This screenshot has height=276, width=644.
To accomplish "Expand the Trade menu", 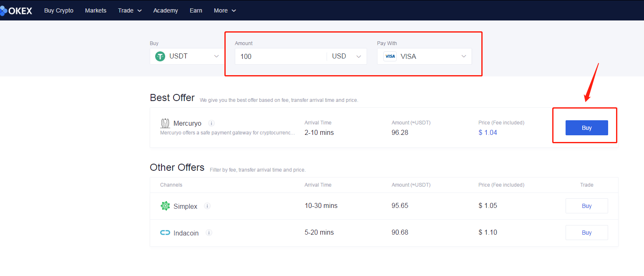I will coord(130,10).
